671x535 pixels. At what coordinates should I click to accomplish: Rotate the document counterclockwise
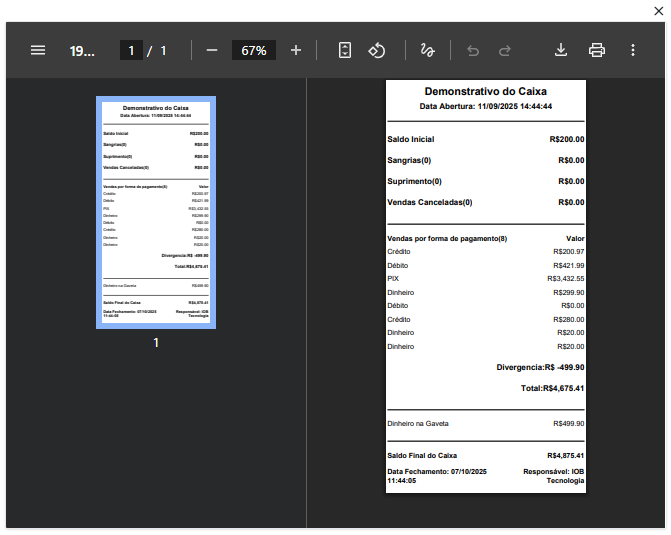click(377, 50)
